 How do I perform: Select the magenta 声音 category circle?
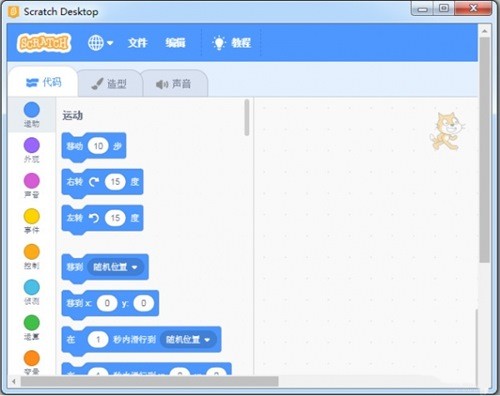point(32,181)
